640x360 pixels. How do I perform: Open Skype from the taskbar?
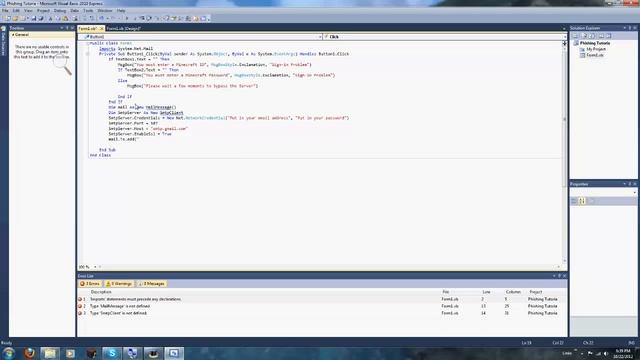[112, 353]
